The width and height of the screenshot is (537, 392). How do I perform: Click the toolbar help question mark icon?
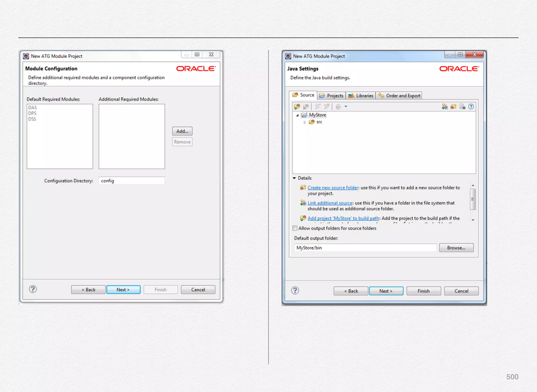pyautogui.click(x=471, y=107)
